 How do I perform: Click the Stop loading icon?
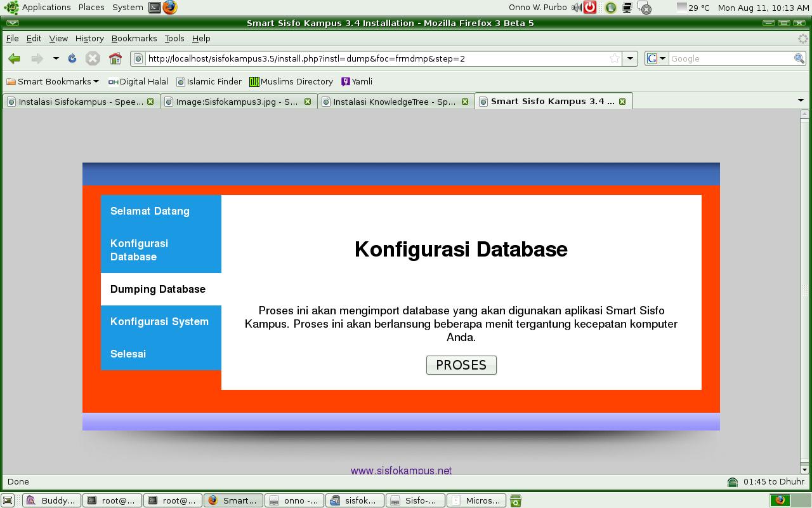tap(93, 58)
